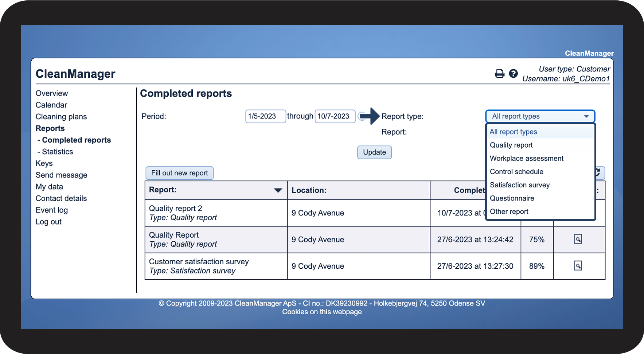Open Statistics under Reports menu
The width and height of the screenshot is (644, 354).
(x=57, y=152)
